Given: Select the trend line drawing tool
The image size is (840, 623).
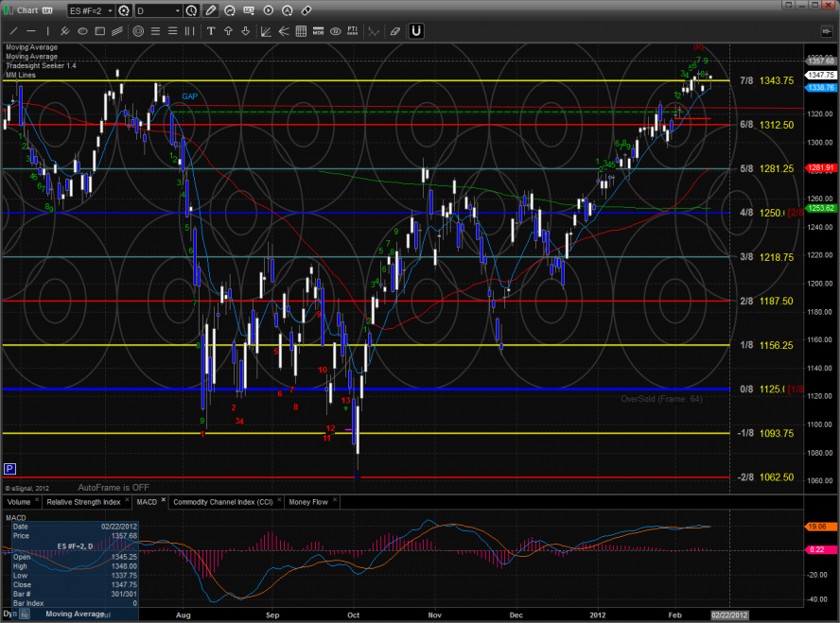Looking at the screenshot, I should click(x=13, y=31).
